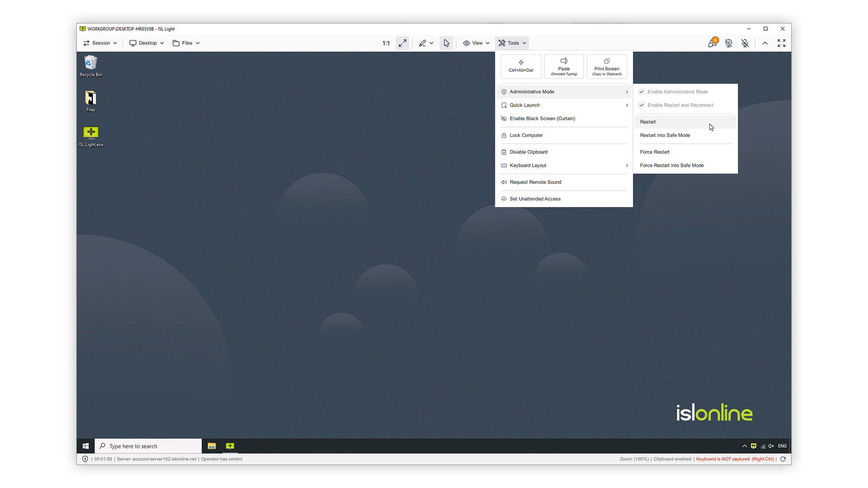Click the disabled video camera icon
This screenshot has width=868, height=488.
coord(729,43)
